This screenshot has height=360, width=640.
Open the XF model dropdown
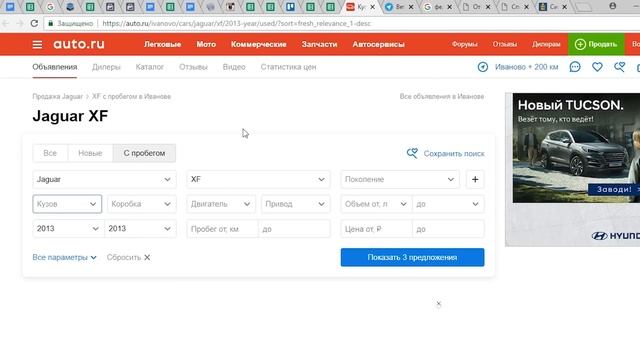[x=258, y=180]
